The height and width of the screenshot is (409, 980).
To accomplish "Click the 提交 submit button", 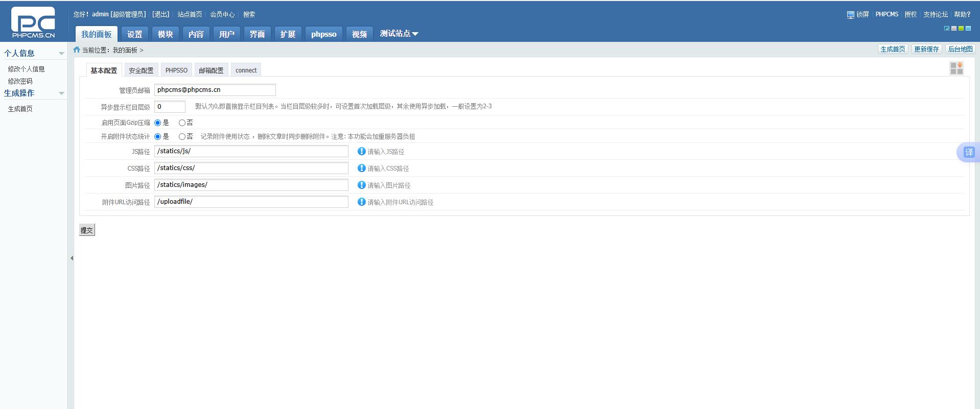I will pyautogui.click(x=87, y=230).
